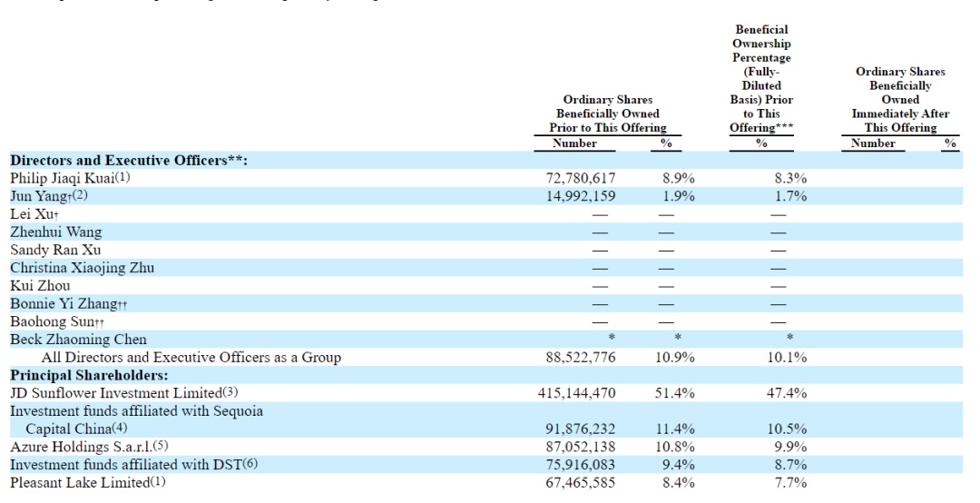Click the share number 72,780,617
Screen dimensions: 980x503
point(581,178)
